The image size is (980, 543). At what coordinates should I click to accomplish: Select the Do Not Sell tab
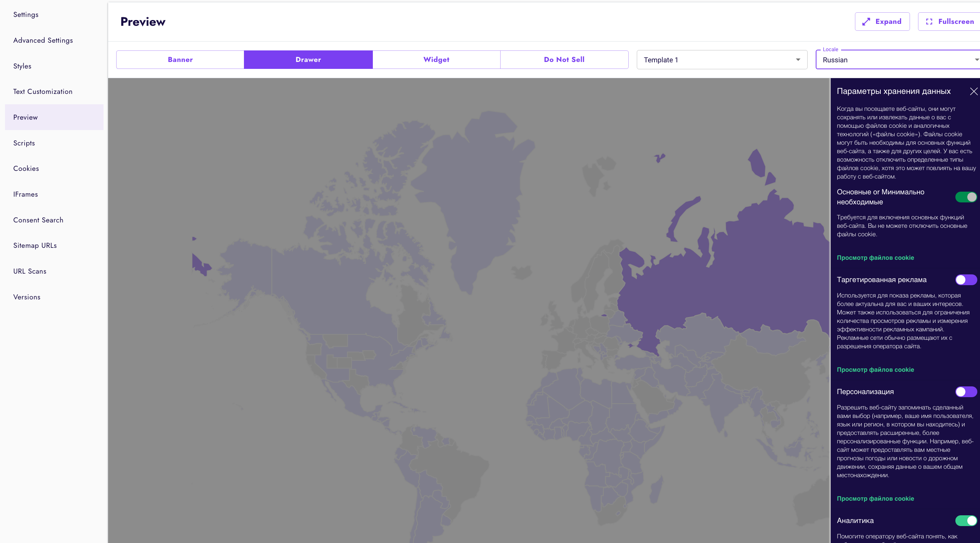coord(564,60)
